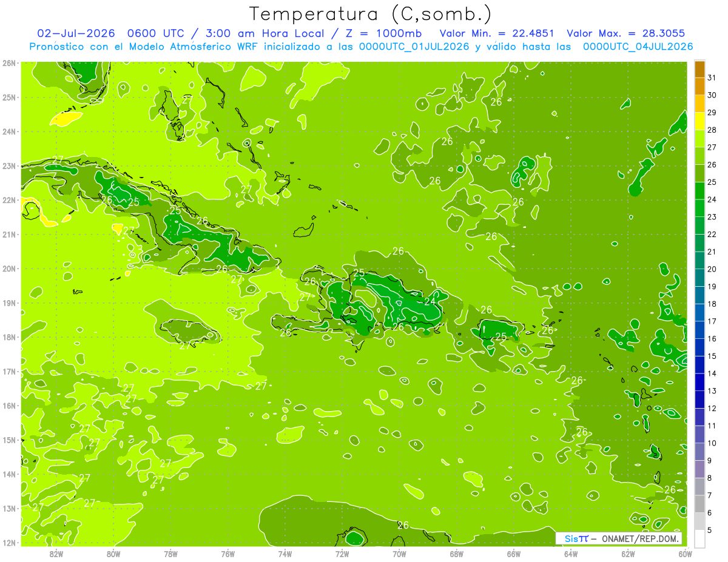Select the 02-Jul-2026 date text

click(75, 33)
